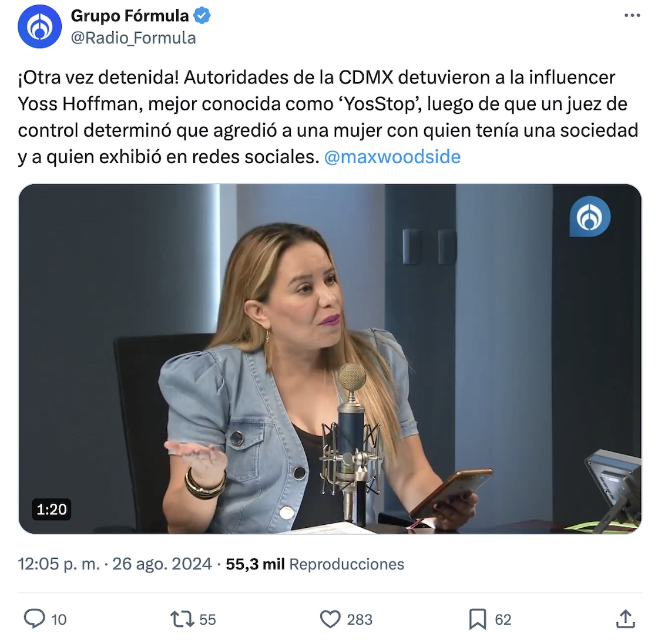This screenshot has width=658, height=644.
Task: View the 55,3 mil Reproducciones count
Action: (x=315, y=564)
